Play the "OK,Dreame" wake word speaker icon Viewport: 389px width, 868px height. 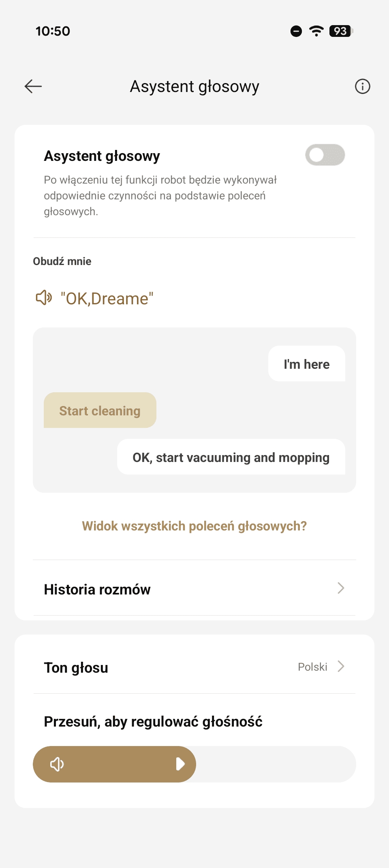coord(44,298)
